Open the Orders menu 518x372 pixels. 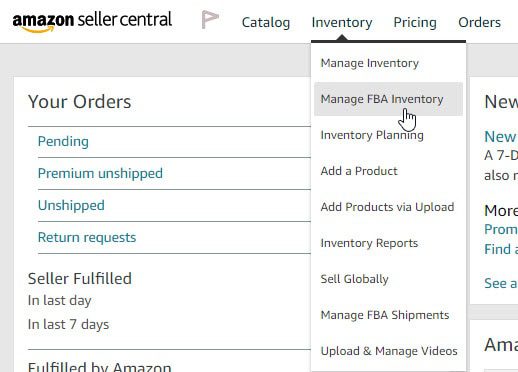pyautogui.click(x=479, y=22)
